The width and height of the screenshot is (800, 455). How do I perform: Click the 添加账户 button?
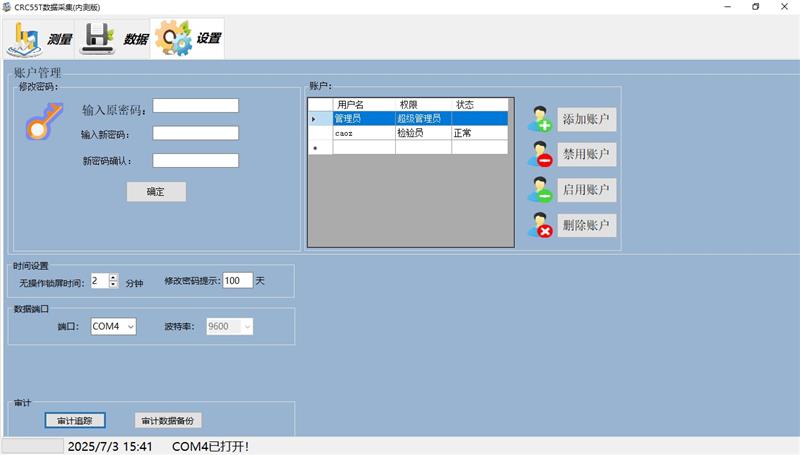pos(586,119)
